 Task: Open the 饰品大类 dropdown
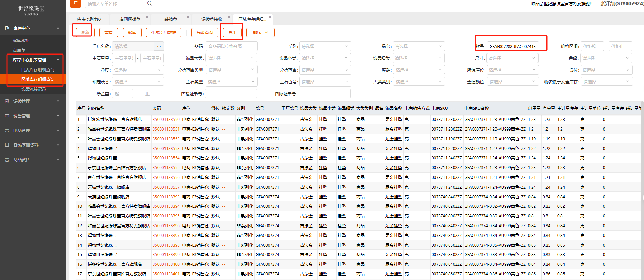coord(231,58)
